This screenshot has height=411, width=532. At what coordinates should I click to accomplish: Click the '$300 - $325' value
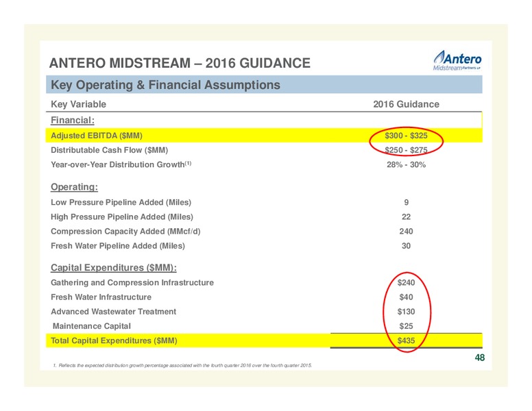[406, 136]
